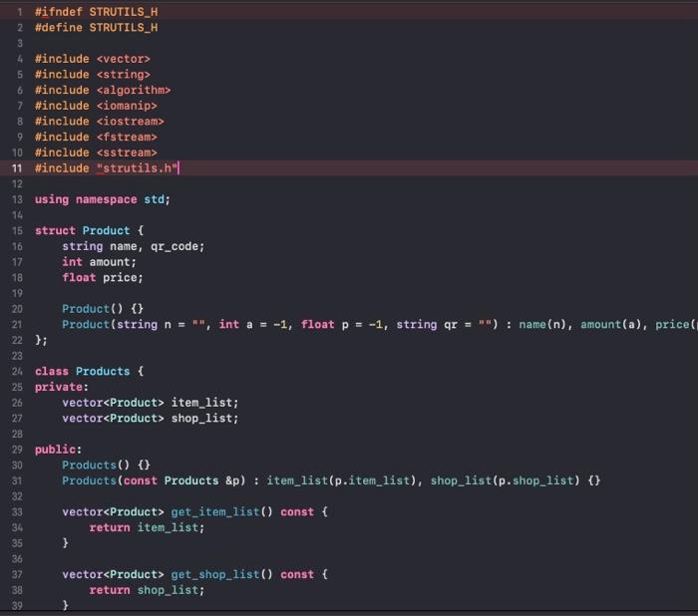Image resolution: width=698 pixels, height=616 pixels.
Task: Click "struct Product {" declaration
Action: [x=89, y=230]
